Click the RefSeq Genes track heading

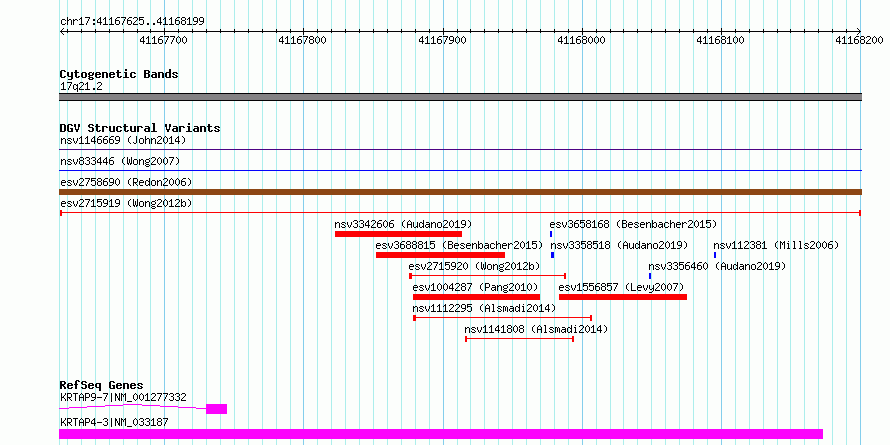click(102, 385)
